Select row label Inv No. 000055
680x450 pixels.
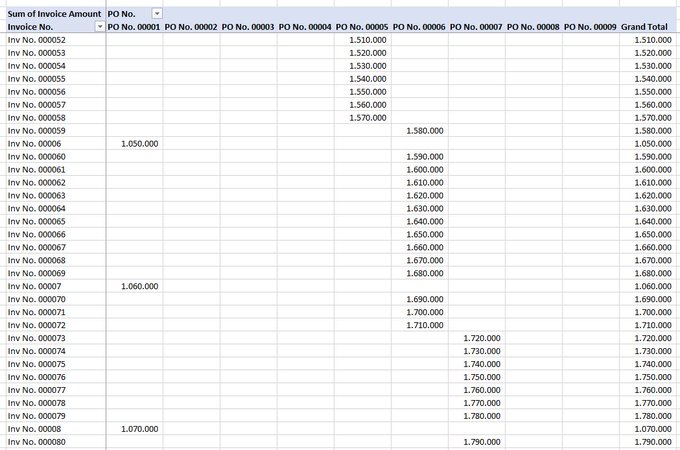(x=36, y=79)
